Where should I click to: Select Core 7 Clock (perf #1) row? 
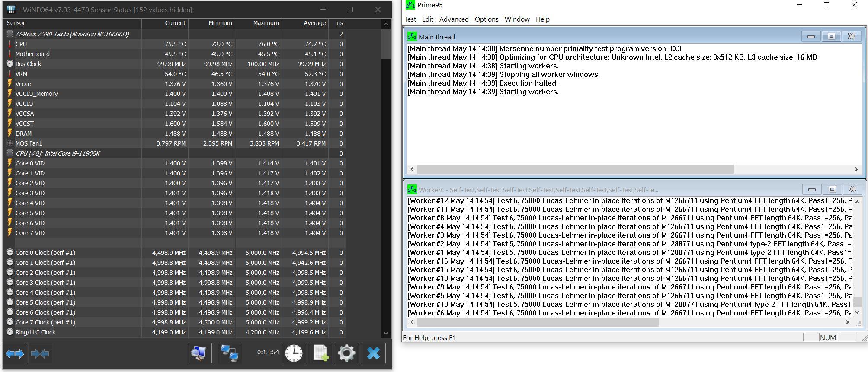click(174, 322)
